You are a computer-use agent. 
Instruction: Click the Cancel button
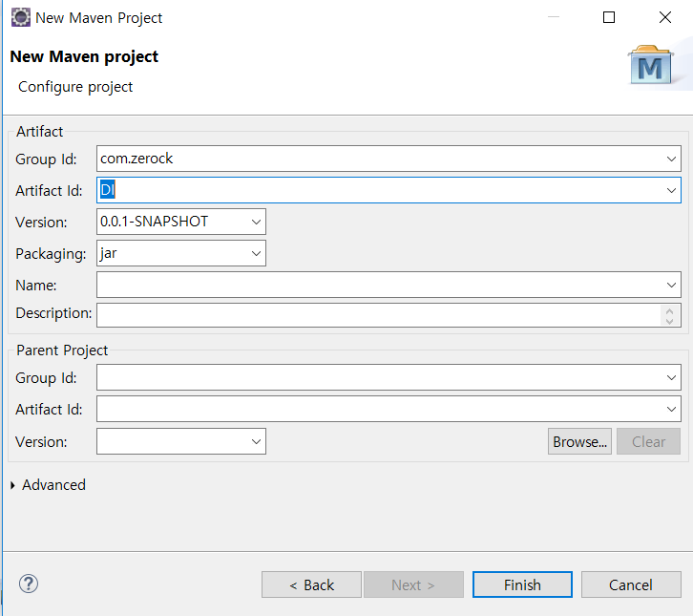pyautogui.click(x=631, y=584)
